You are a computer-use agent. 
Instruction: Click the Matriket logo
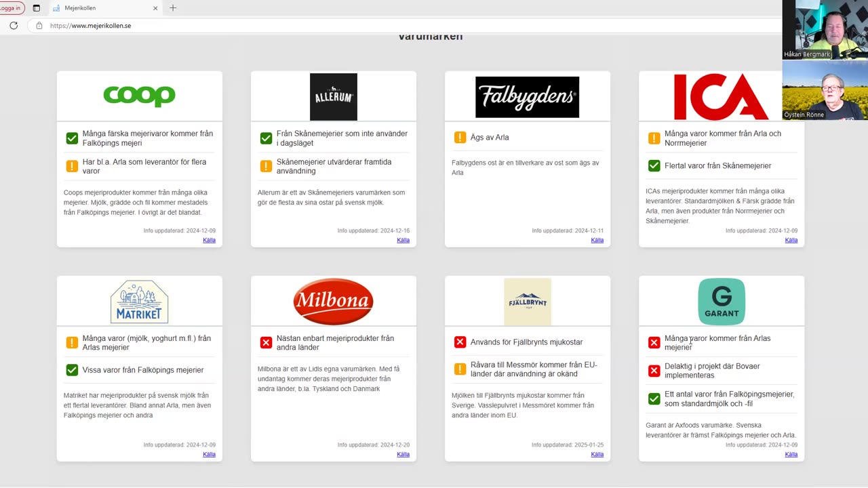pos(140,302)
